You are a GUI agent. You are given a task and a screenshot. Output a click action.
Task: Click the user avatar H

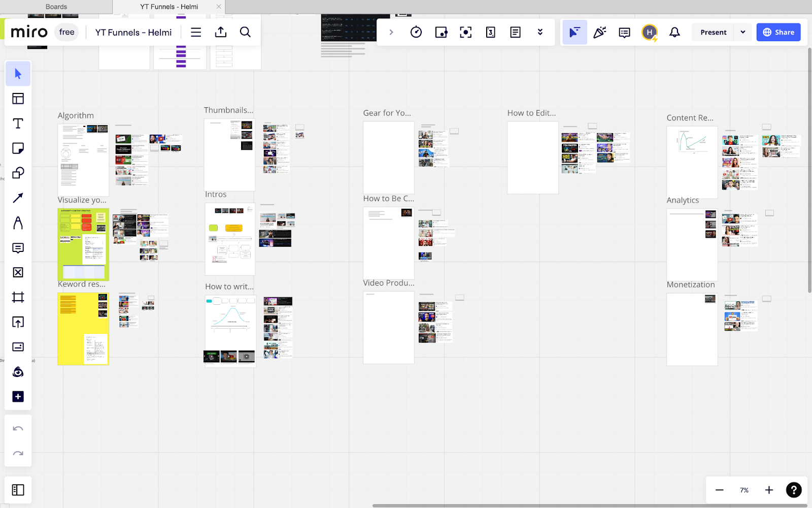(x=650, y=33)
